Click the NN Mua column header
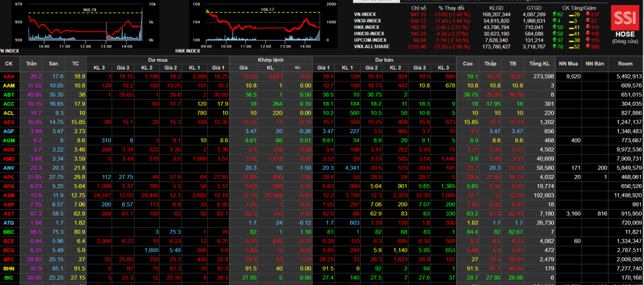The image size is (644, 285). point(568,64)
